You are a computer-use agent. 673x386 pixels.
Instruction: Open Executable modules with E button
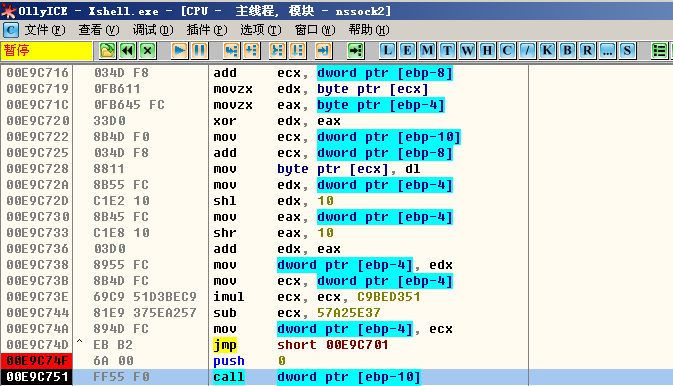tap(407, 51)
